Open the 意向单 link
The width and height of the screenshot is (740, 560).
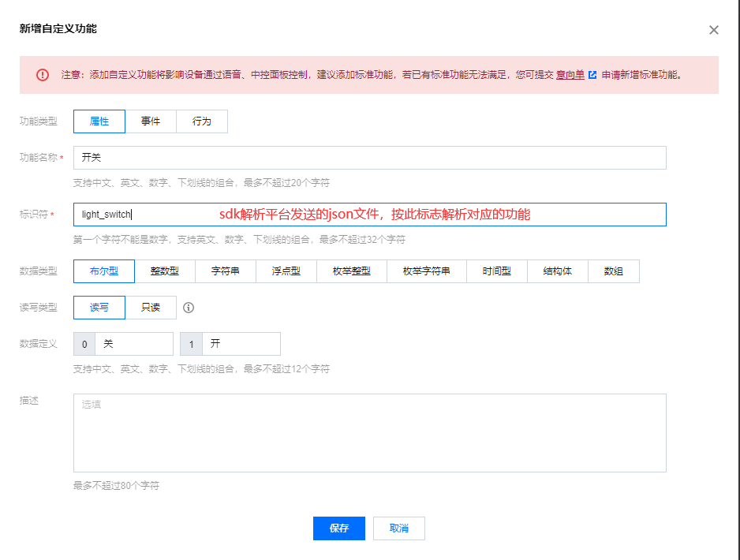pyautogui.click(x=570, y=76)
